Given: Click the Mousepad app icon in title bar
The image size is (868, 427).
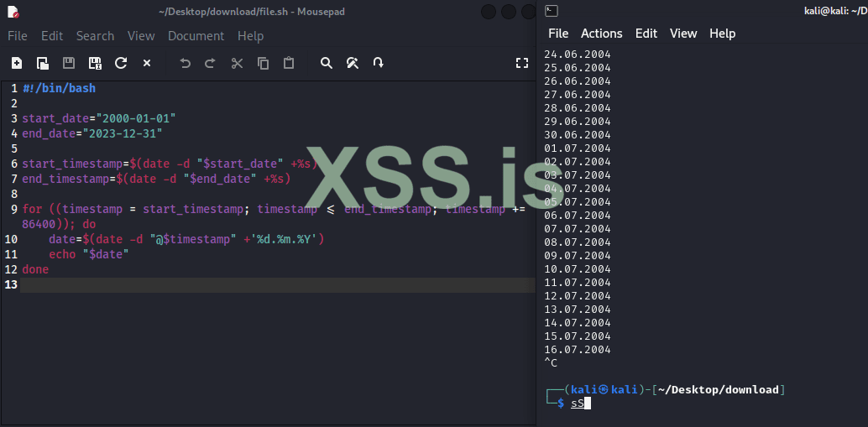Looking at the screenshot, I should (13, 11).
